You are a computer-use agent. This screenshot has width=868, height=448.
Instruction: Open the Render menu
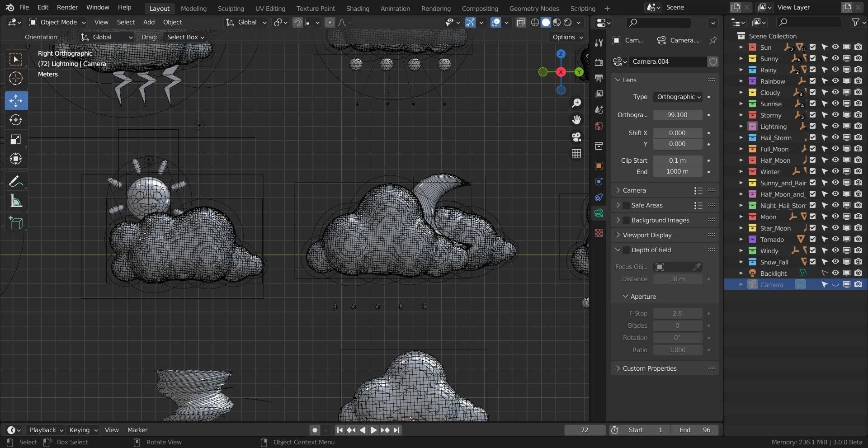[x=67, y=7]
